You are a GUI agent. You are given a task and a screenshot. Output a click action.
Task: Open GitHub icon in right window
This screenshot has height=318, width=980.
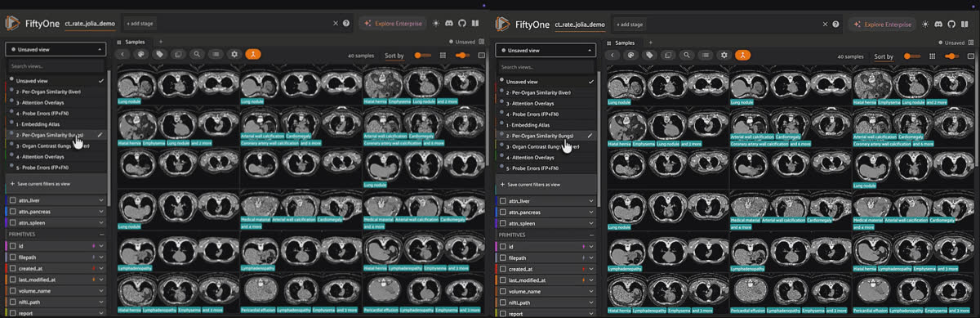click(952, 24)
